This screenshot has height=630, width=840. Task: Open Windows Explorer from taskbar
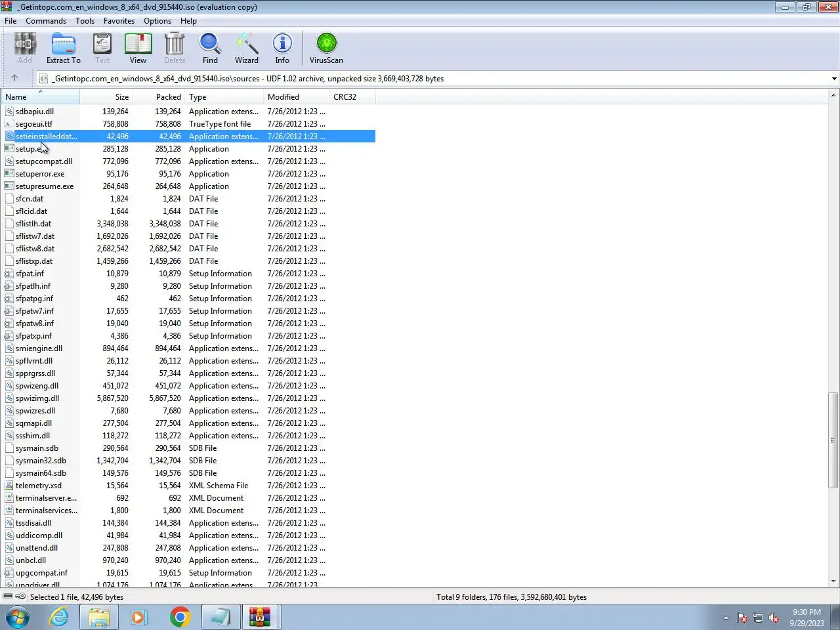(99, 618)
